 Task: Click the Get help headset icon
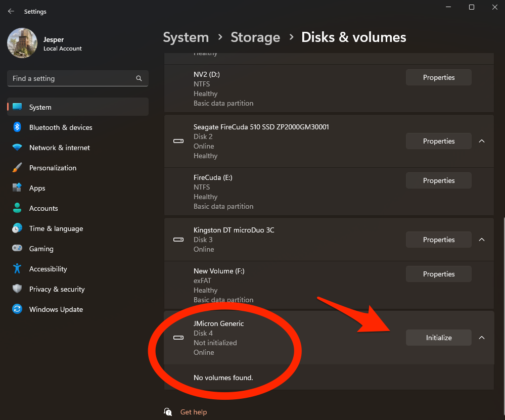[x=168, y=412]
